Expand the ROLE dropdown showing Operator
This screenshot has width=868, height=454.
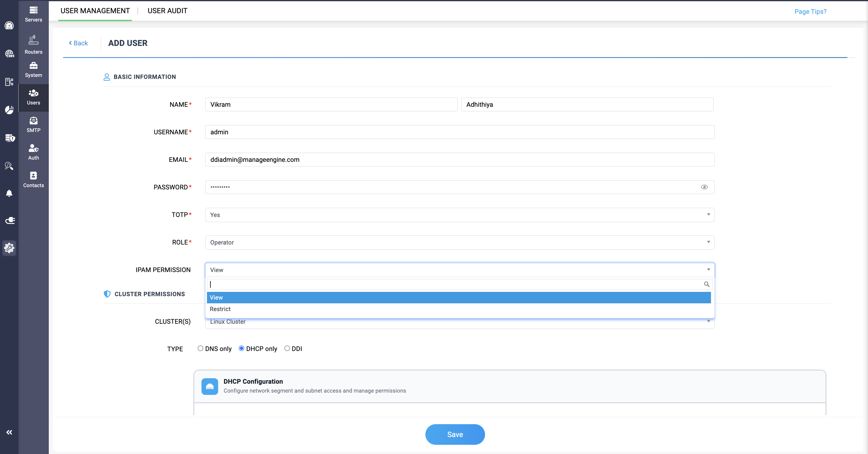point(460,242)
